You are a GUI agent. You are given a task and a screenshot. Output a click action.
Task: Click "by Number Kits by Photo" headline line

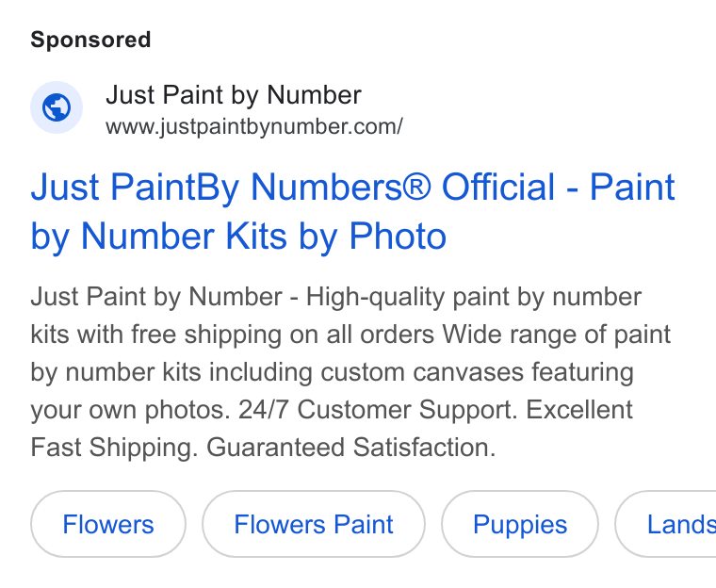(x=238, y=237)
